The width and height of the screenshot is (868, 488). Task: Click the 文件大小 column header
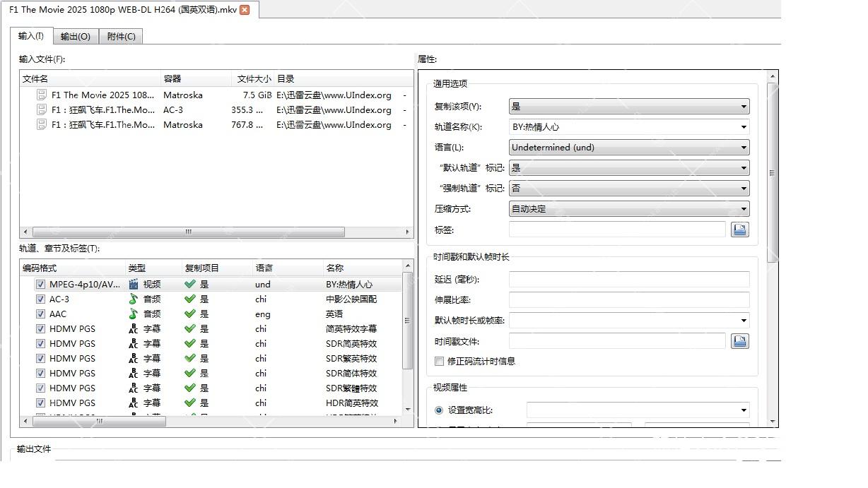coord(253,79)
